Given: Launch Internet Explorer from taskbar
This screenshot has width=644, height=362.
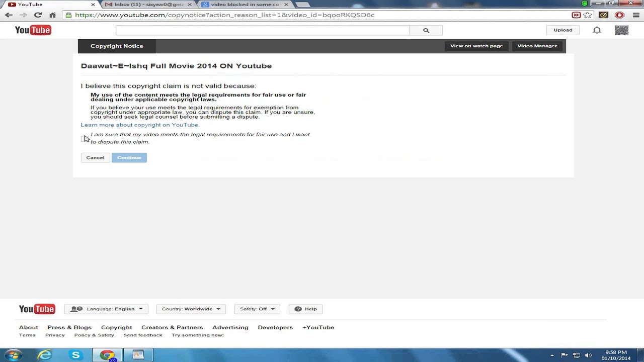Looking at the screenshot, I should (x=45, y=355).
